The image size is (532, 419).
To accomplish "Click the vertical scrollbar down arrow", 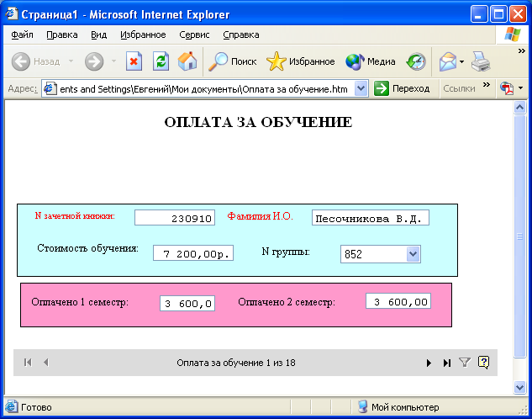I will pos(519,387).
